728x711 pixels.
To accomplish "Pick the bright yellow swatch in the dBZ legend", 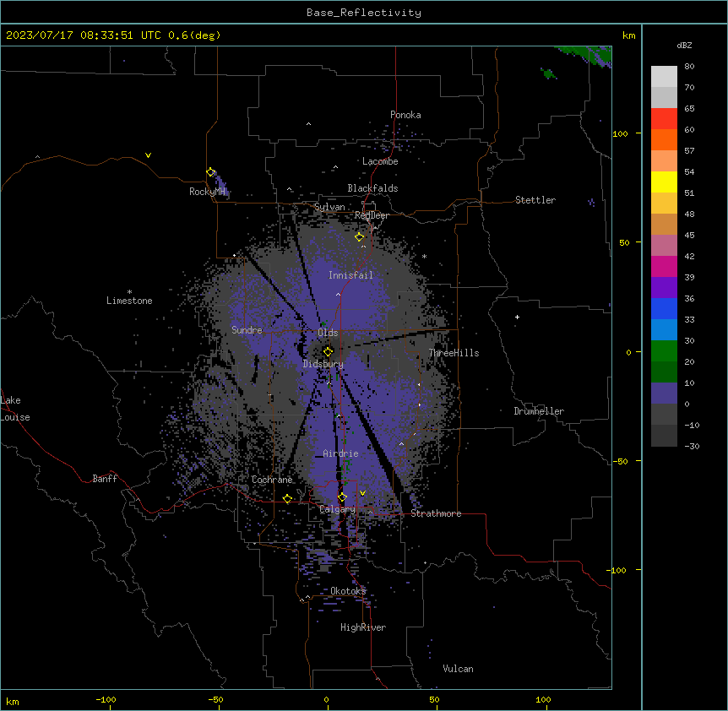I will [664, 182].
